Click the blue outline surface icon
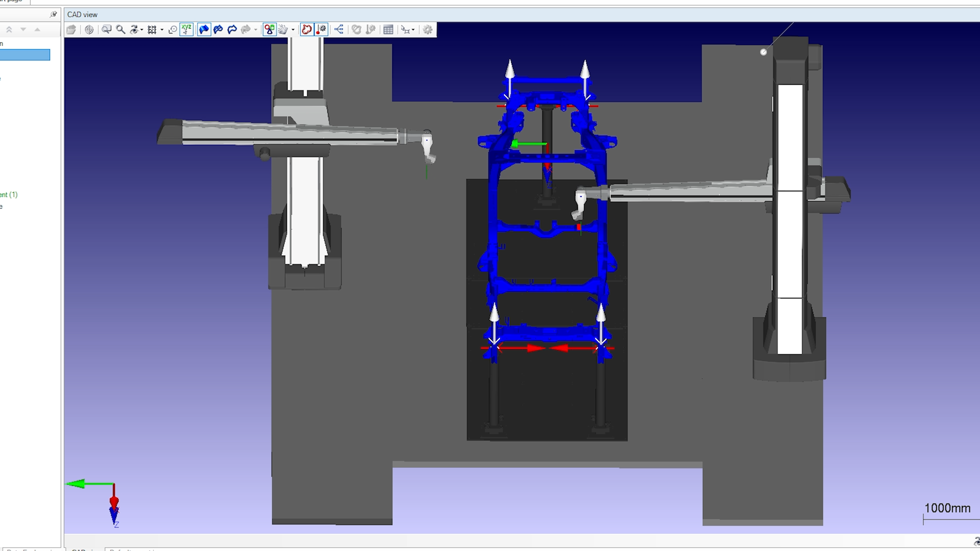 tap(232, 30)
